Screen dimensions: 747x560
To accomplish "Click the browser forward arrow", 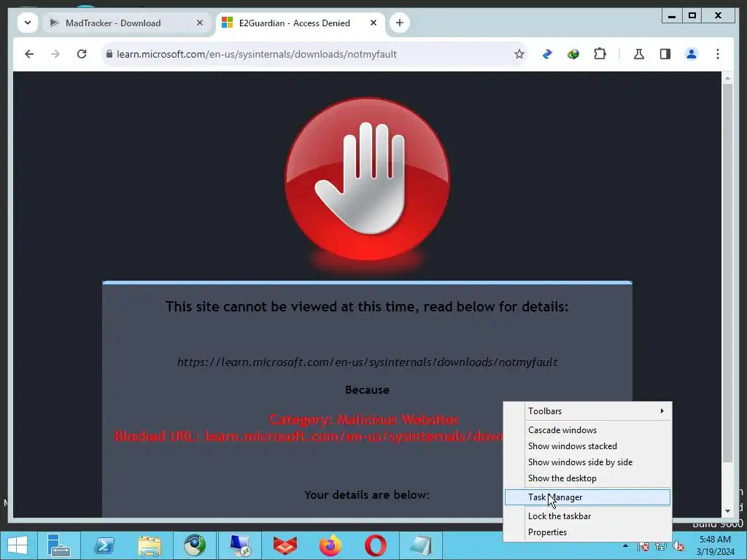I will click(x=55, y=54).
